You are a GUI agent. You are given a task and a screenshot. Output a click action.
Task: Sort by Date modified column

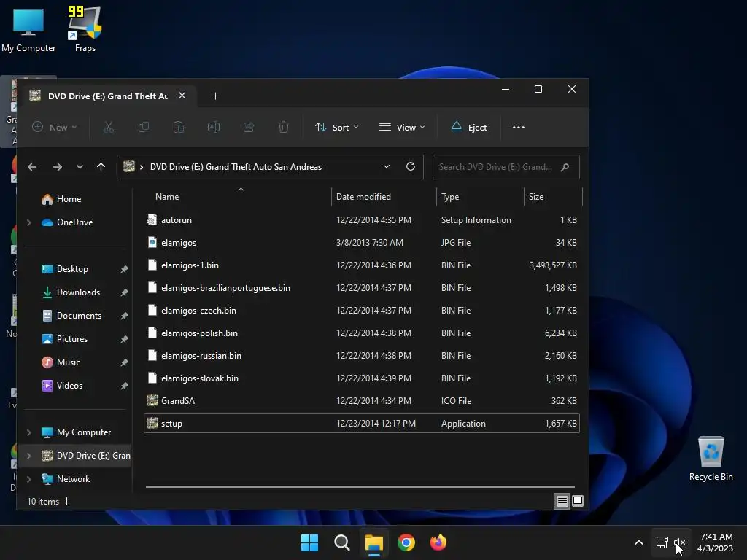click(363, 197)
